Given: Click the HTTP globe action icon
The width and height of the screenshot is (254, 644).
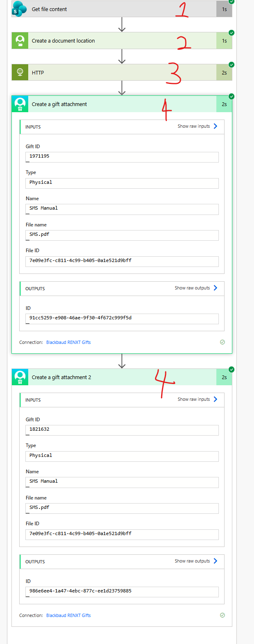Looking at the screenshot, I should [20, 72].
